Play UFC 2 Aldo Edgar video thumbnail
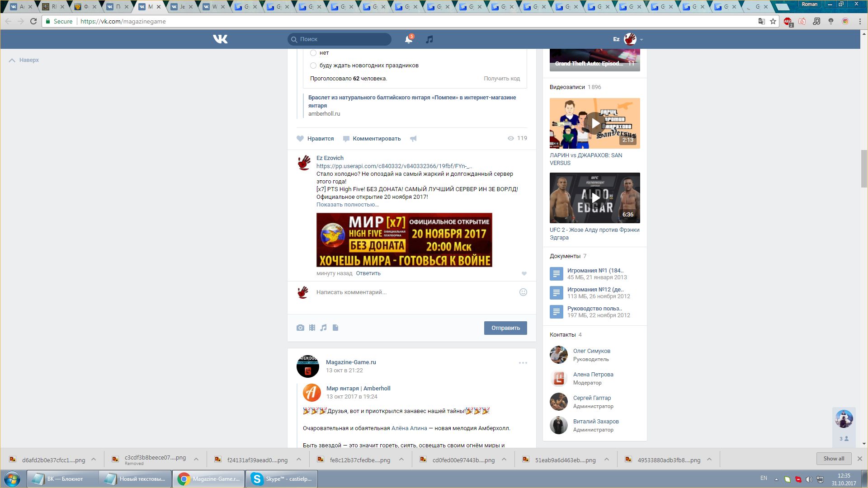Image resolution: width=868 pixels, height=488 pixels. [594, 198]
